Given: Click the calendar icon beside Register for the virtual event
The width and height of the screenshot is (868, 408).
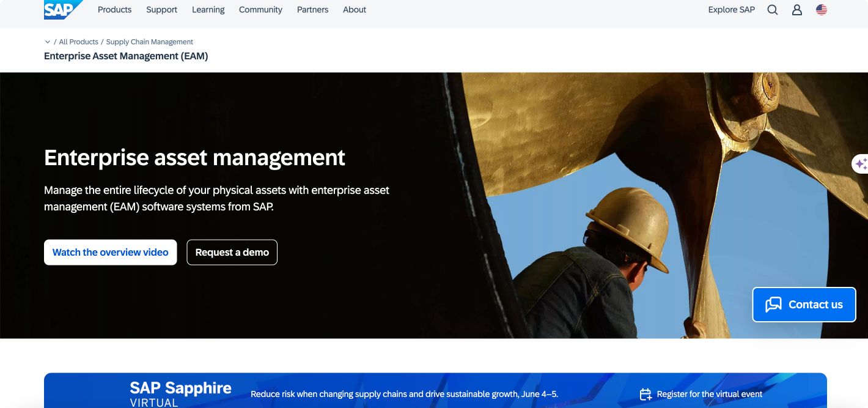Looking at the screenshot, I should 645,395.
